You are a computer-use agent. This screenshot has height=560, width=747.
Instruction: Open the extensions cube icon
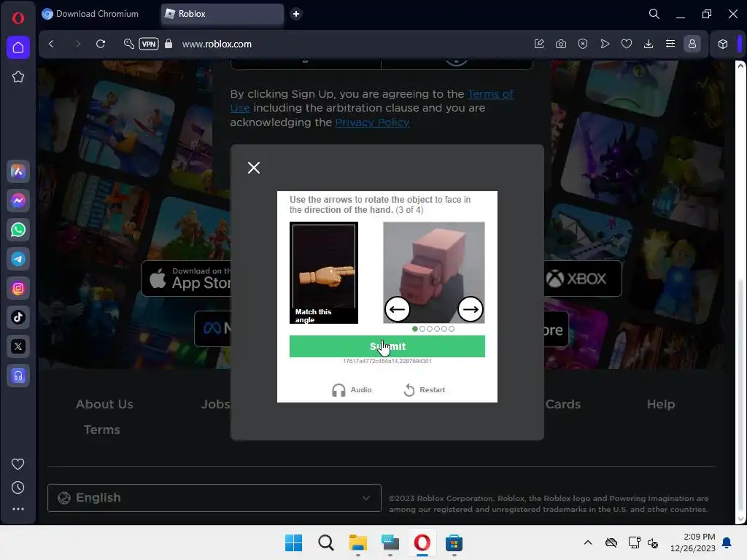click(x=723, y=44)
